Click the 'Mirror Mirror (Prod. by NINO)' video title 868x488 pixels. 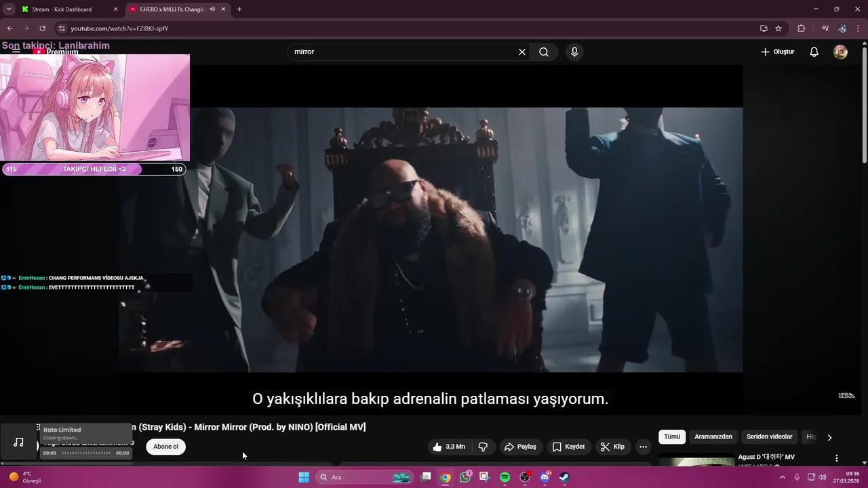254,427
